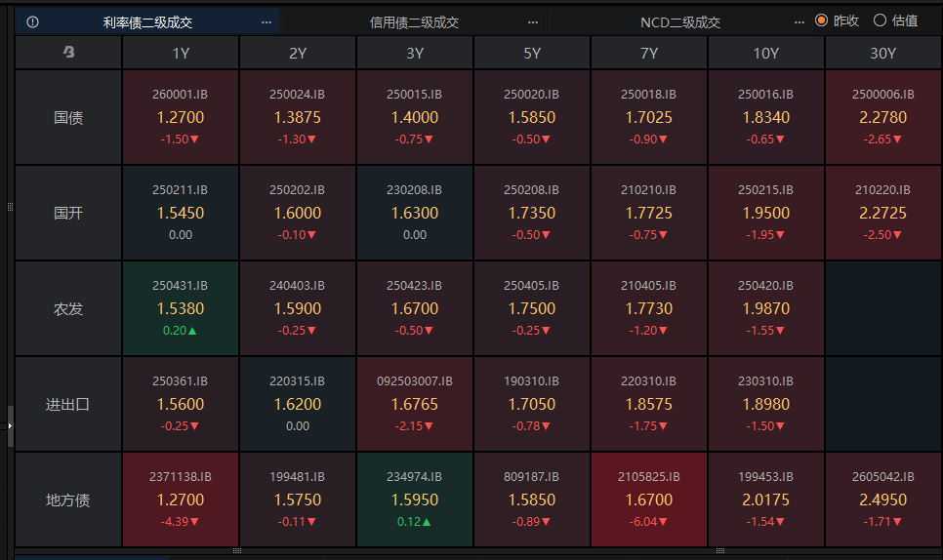Open the ellipsis menu beside NCD二级成交
Image resolution: width=943 pixels, height=560 pixels.
pos(799,21)
